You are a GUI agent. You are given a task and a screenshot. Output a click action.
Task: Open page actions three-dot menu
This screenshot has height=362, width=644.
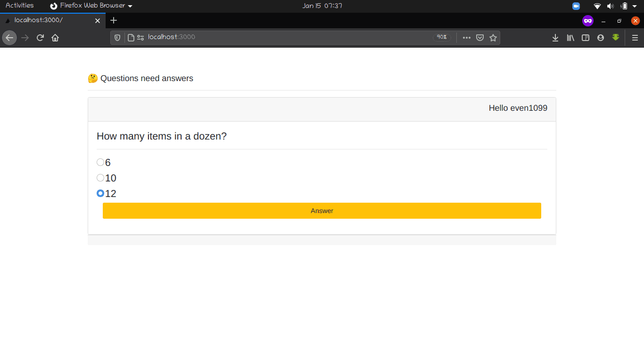click(467, 38)
